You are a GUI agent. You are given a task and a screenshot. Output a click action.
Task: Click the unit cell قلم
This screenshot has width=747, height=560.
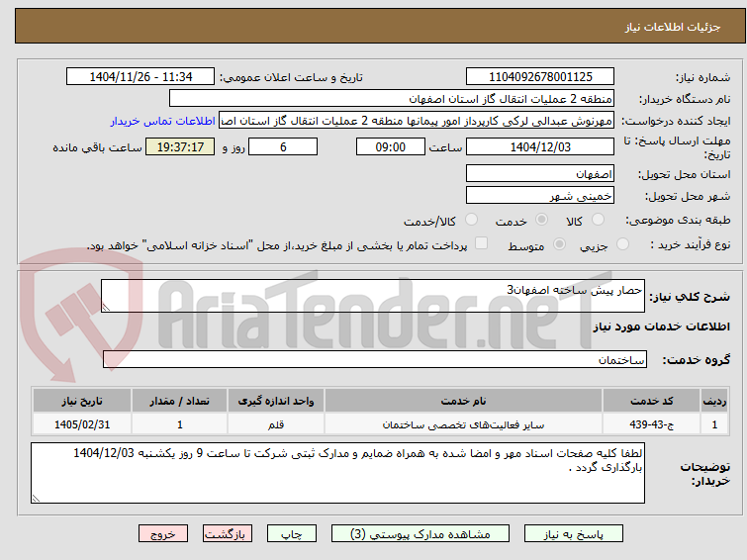tap(276, 424)
